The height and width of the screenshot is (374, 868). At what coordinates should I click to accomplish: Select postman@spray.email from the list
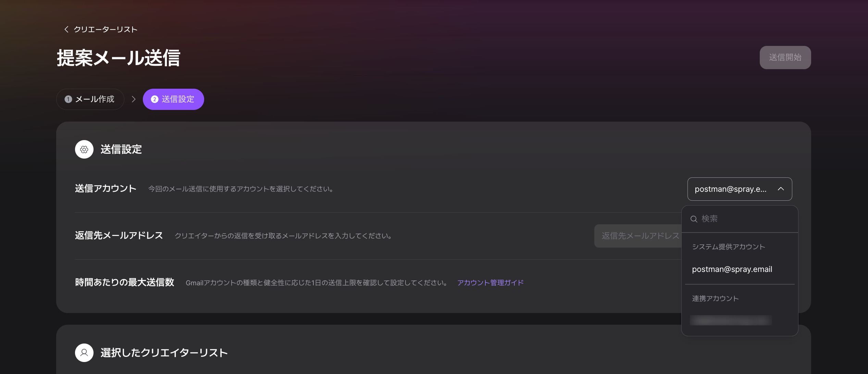click(732, 269)
